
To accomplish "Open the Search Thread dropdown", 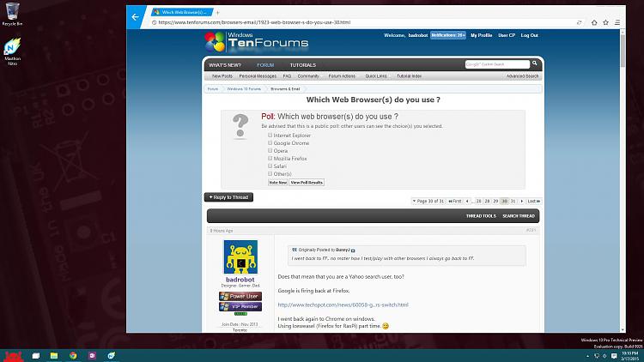I will pos(519,216).
